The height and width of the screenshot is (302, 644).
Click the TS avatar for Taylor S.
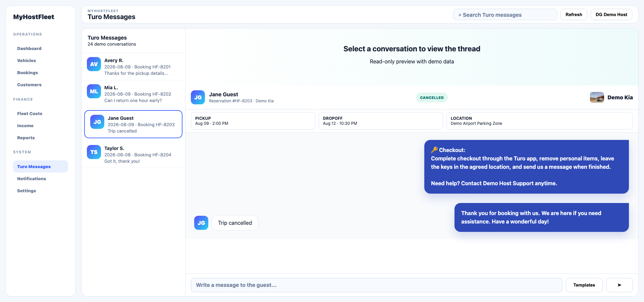click(94, 152)
